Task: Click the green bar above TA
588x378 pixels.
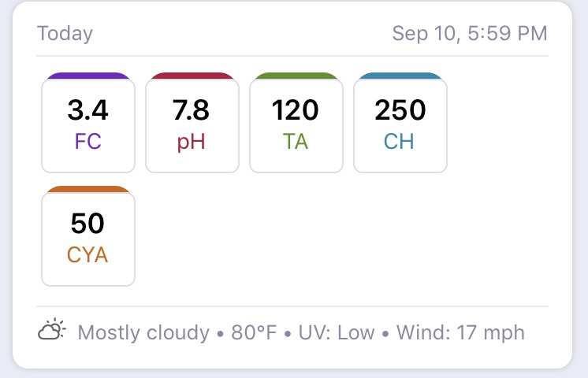Action: pos(296,76)
